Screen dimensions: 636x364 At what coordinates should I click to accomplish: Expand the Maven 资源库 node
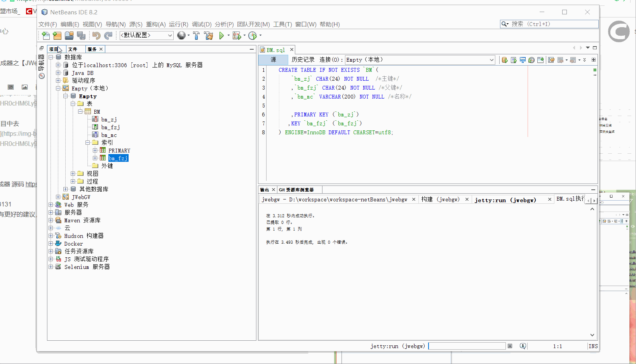pyautogui.click(x=51, y=220)
